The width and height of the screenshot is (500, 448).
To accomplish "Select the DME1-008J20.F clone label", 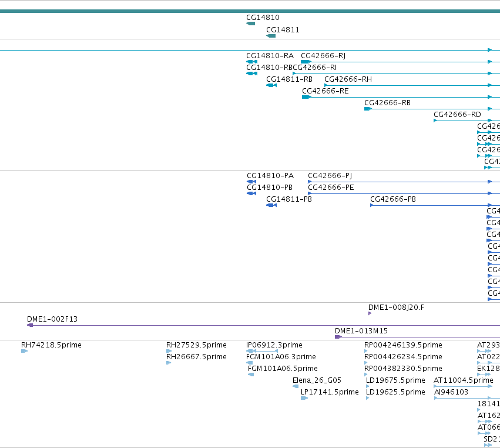I will 397,307.
